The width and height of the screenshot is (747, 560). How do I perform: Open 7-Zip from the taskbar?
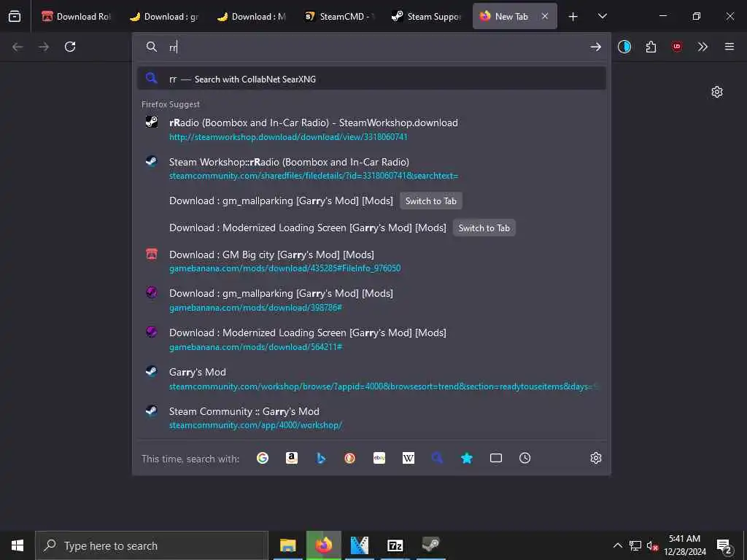(x=395, y=545)
